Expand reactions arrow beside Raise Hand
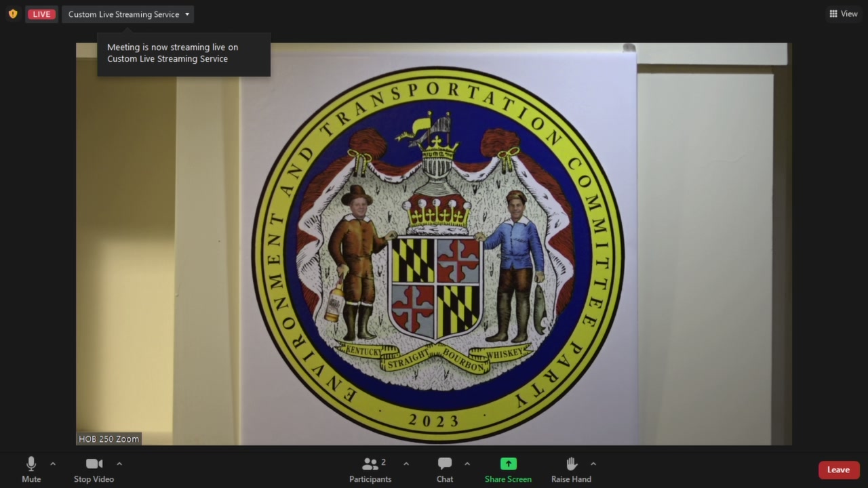The image size is (868, 488). point(593,464)
